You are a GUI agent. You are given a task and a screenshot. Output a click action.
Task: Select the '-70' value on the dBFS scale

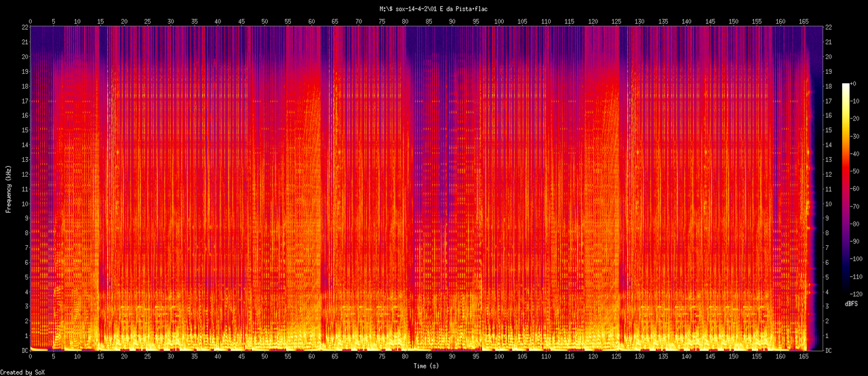click(855, 207)
